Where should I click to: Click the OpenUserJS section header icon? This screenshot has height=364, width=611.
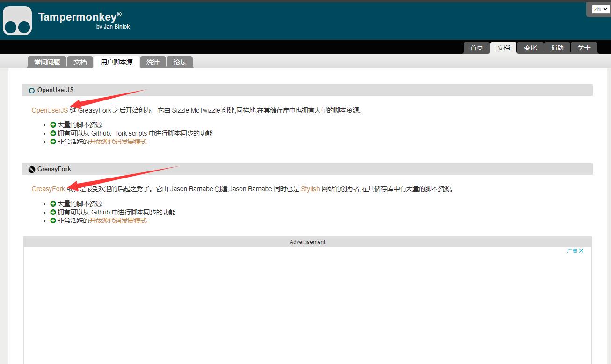[x=32, y=90]
